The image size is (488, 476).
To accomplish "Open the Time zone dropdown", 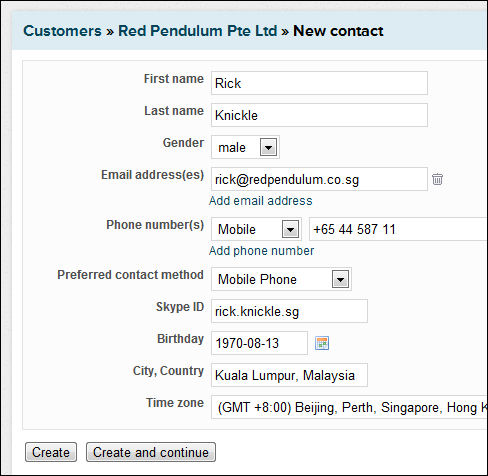I will tap(349, 407).
